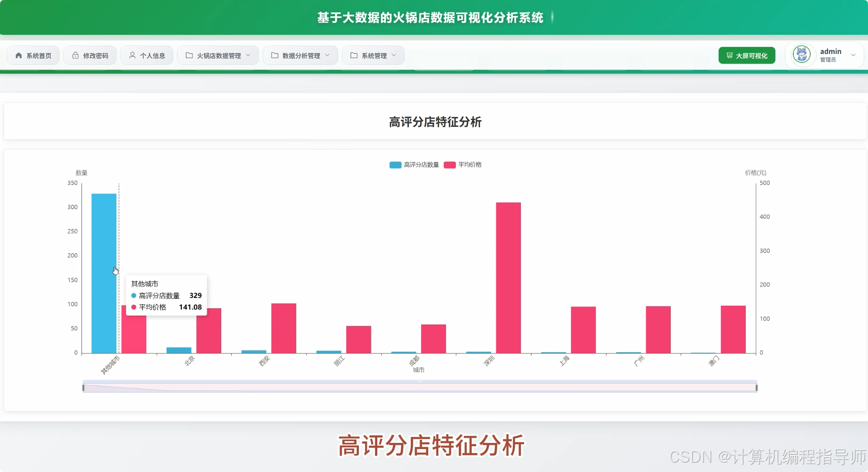Viewport: 868px width, 472px height.
Task: Open the 个人信息 menu item
Action: point(147,55)
